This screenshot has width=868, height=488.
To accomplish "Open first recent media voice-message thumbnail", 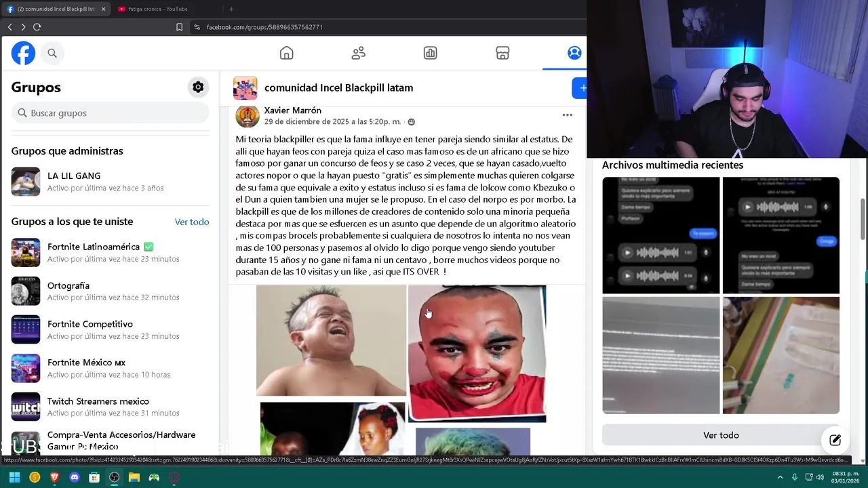I will [660, 235].
